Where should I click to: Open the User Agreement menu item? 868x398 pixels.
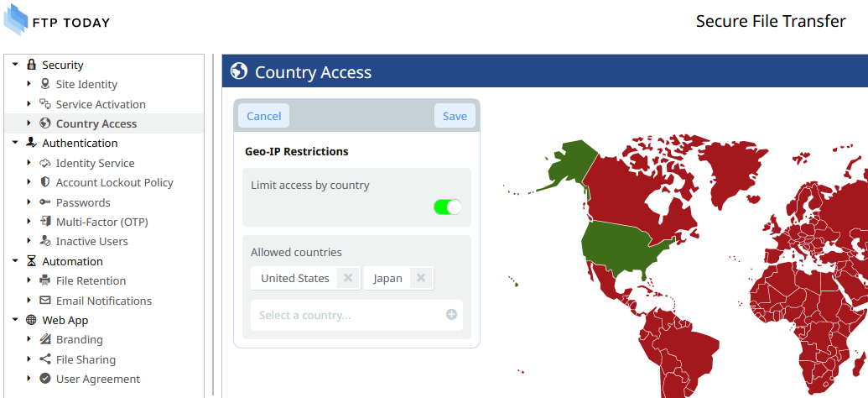98,380
